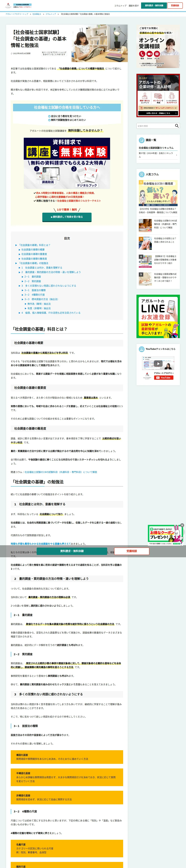The image size is (186, 868).
Task: Click the 非構造化面接 yellow box
Action: [x=67, y=798]
